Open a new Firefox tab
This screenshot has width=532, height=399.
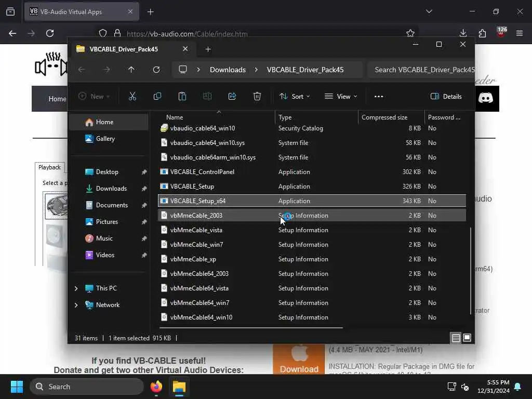150,12
